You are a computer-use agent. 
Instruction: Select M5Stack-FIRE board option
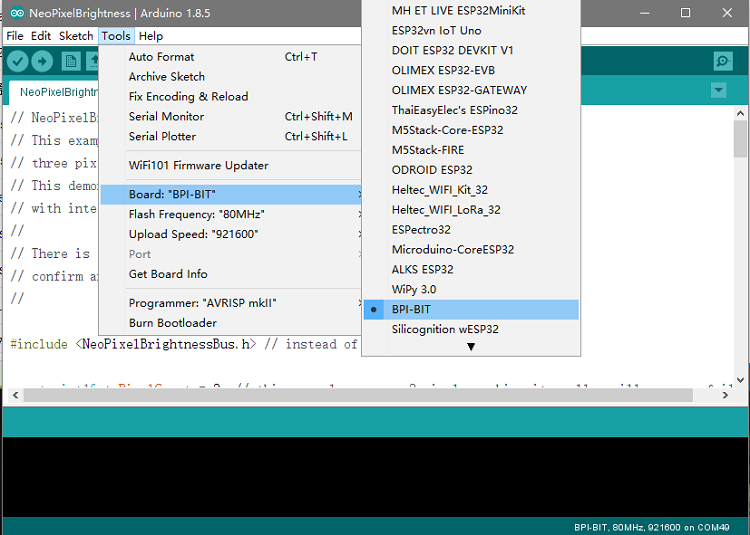(x=428, y=150)
